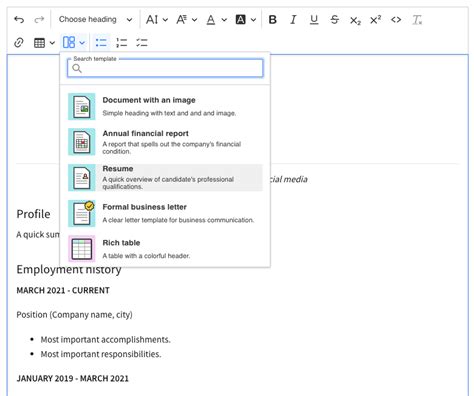Click the Redo arrow icon
Image resolution: width=474 pixels, height=396 pixels.
pyautogui.click(x=39, y=20)
